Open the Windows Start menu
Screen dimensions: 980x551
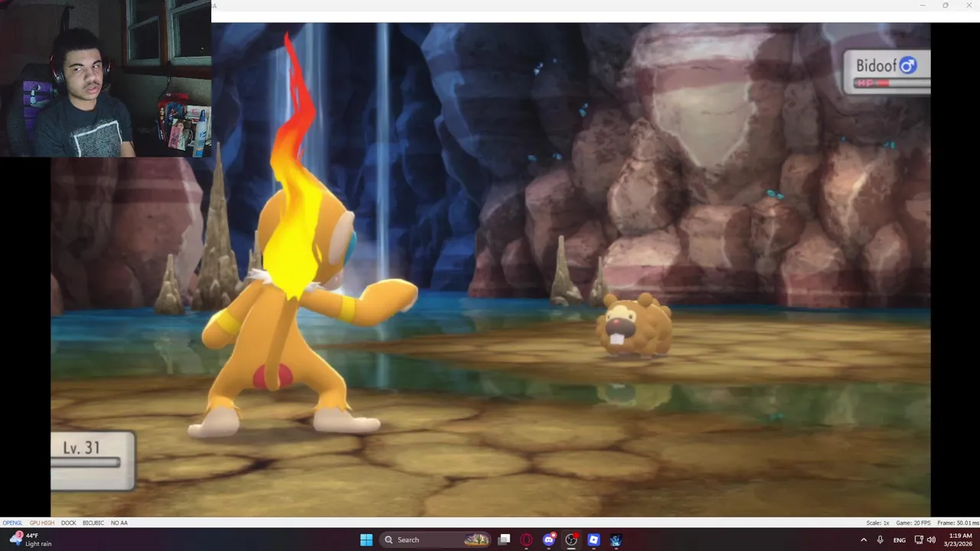coord(366,540)
